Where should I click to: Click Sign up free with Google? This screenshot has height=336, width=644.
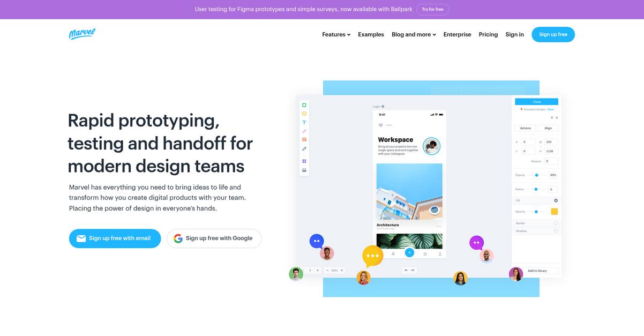[214, 238]
